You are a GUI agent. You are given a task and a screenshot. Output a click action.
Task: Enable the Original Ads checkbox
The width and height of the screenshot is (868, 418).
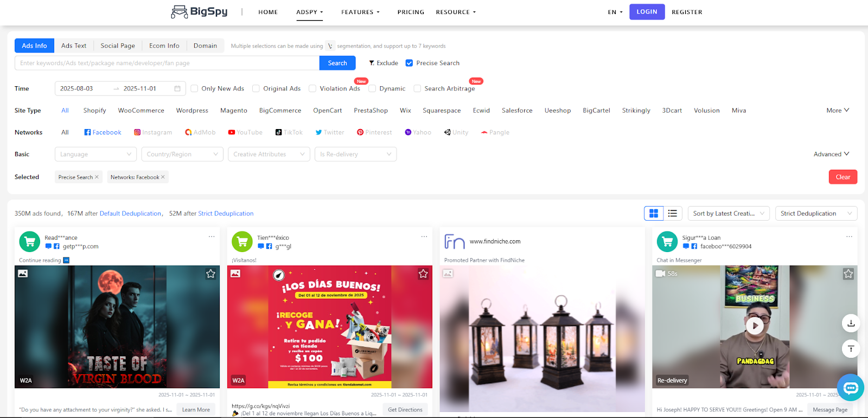[x=256, y=88]
